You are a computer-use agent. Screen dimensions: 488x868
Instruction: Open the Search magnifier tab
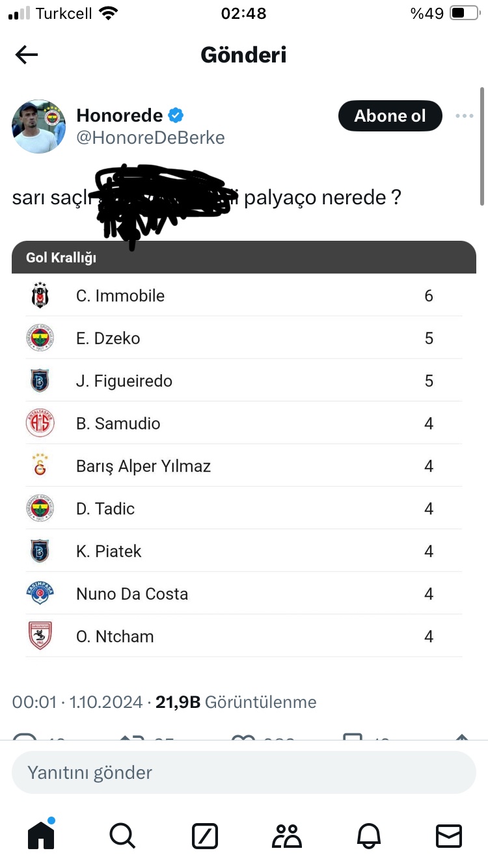[122, 835]
